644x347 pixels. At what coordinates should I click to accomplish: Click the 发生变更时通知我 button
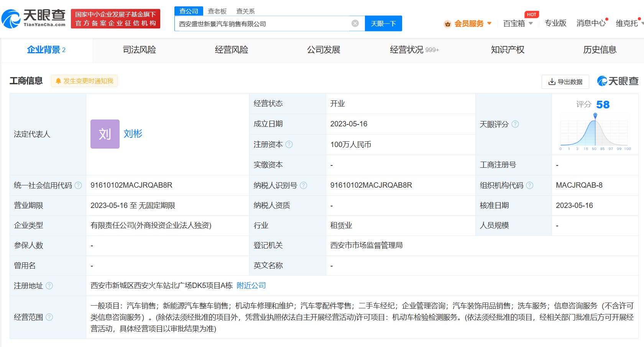click(x=84, y=81)
